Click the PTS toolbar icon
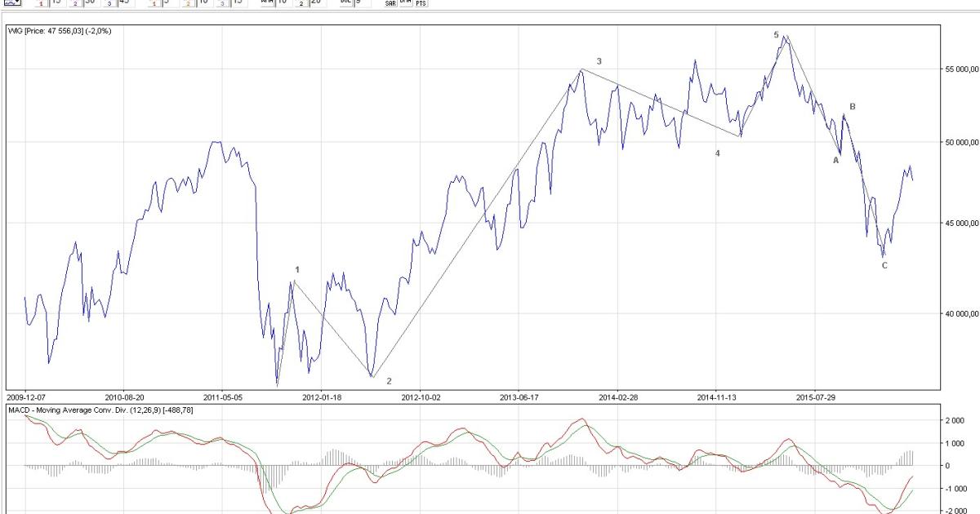The image size is (980, 514). tap(420, 3)
